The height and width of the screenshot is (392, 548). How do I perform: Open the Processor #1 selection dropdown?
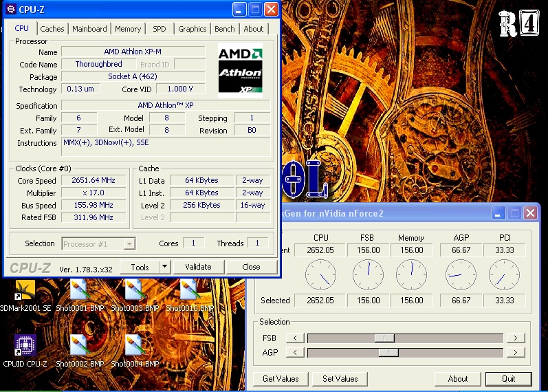coord(98,243)
